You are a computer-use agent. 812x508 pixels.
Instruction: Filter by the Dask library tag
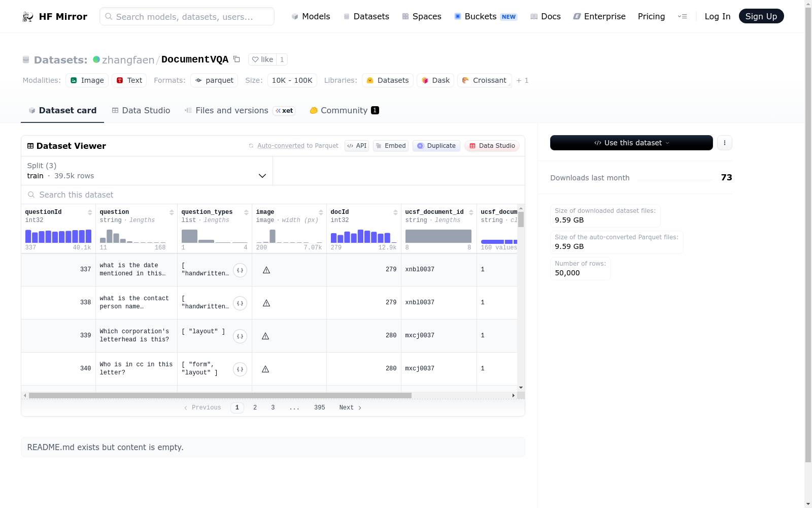pos(435,80)
